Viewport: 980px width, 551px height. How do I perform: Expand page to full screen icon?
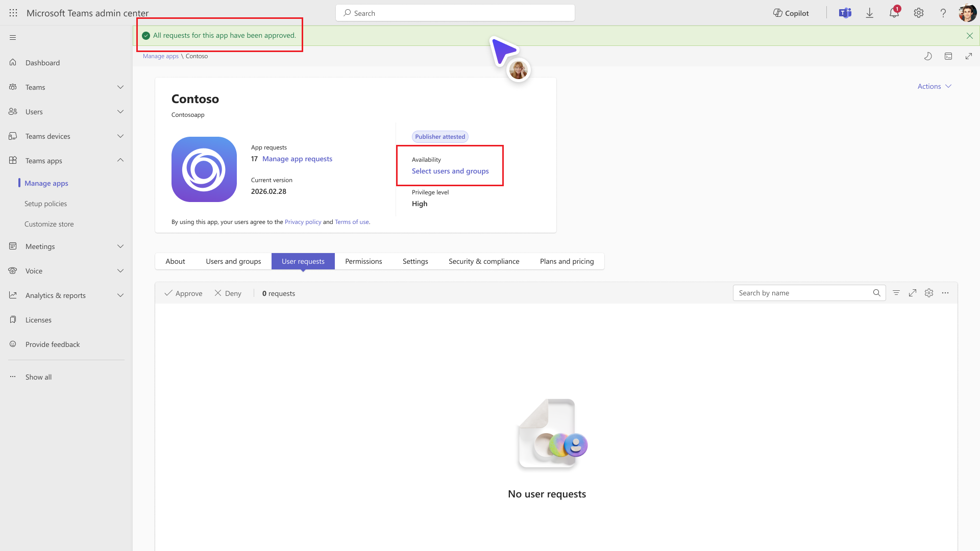[x=969, y=56]
